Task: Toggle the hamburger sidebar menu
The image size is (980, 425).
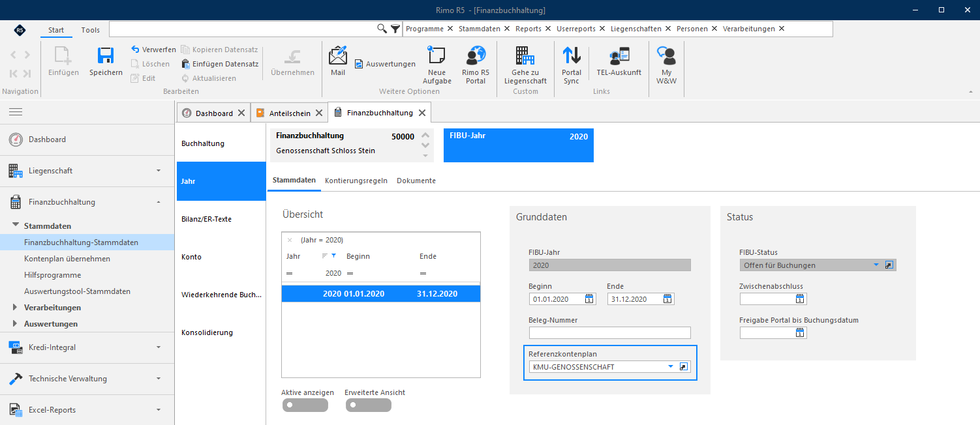Action: tap(16, 112)
